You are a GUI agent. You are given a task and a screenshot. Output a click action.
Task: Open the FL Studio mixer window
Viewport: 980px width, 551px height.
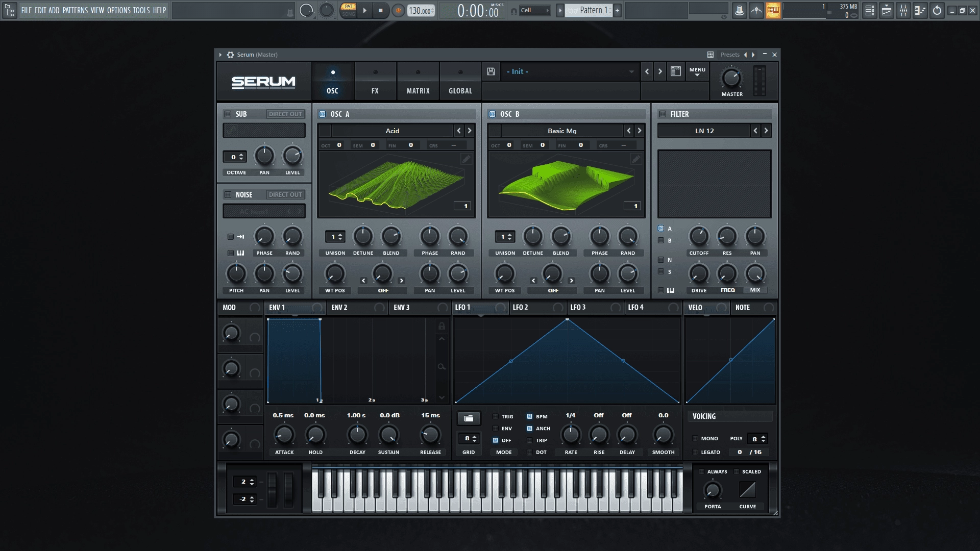coord(903,10)
